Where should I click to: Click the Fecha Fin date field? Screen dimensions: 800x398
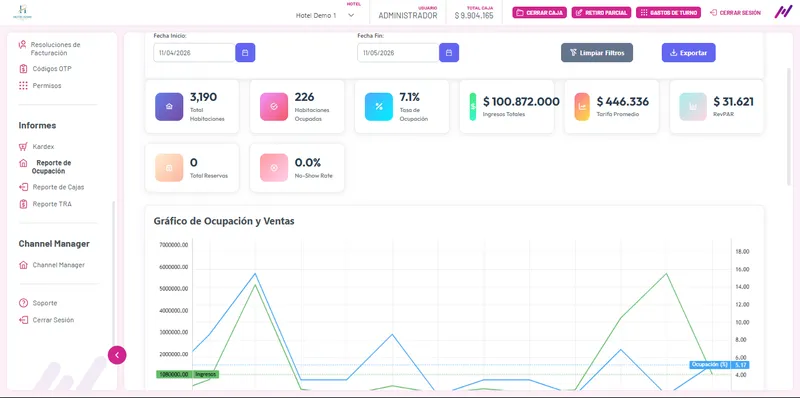click(398, 53)
